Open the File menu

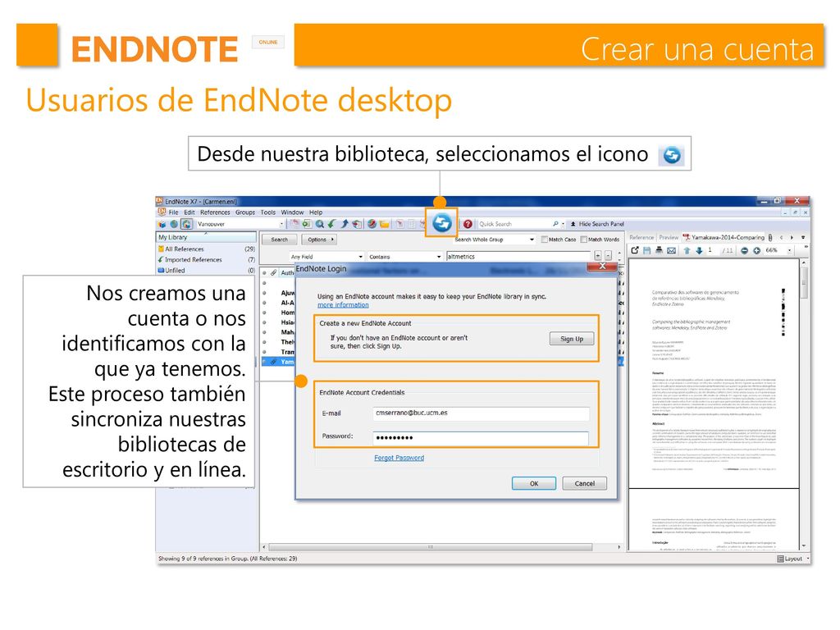point(174,212)
